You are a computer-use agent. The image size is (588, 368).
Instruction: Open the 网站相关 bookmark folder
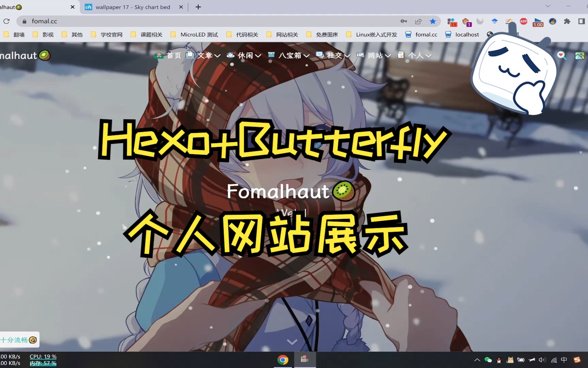click(282, 34)
